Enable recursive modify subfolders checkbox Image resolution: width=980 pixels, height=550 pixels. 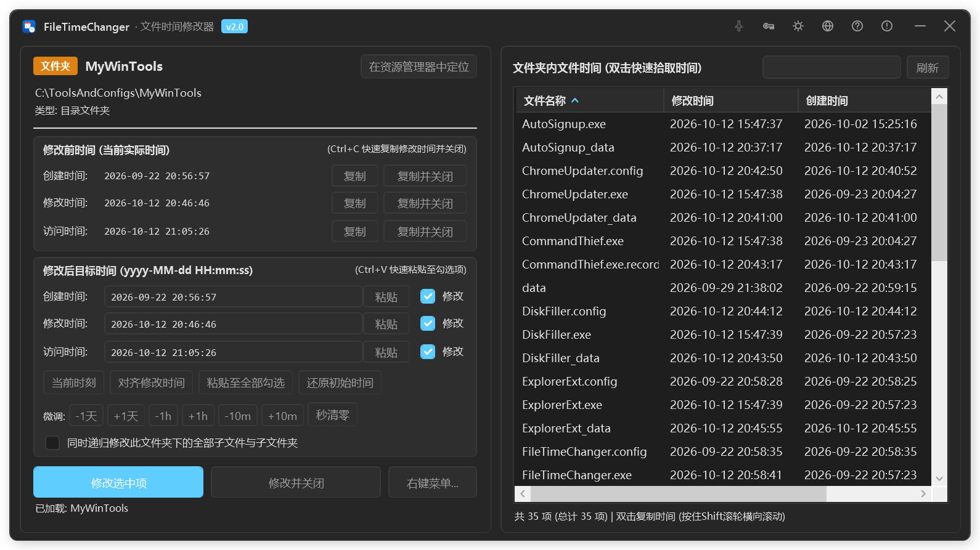point(52,443)
